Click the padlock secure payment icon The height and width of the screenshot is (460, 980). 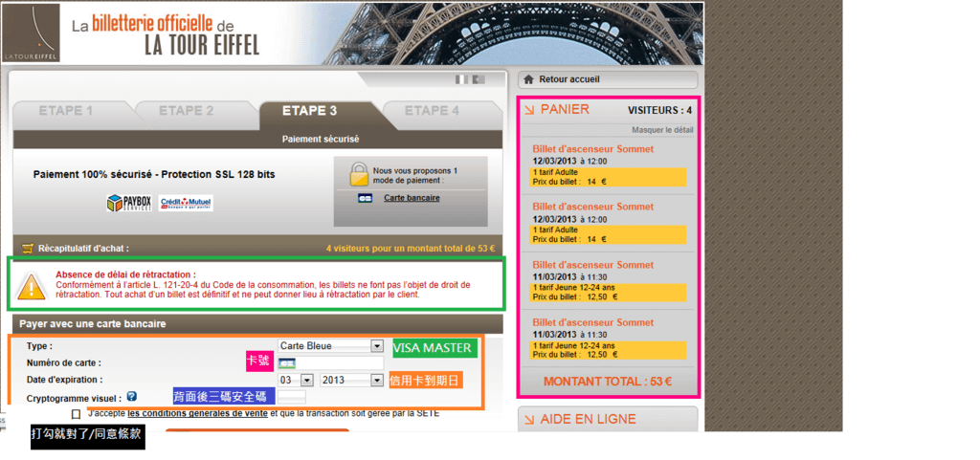click(360, 174)
